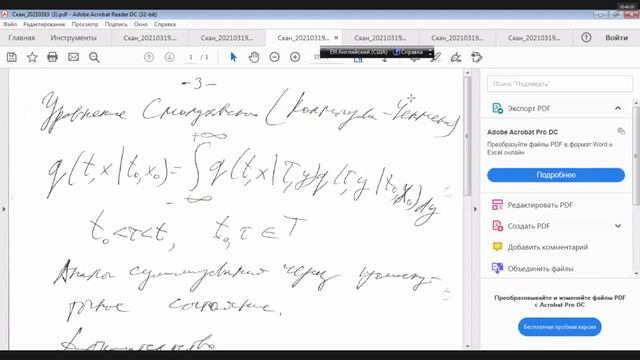Bookmark the document with the star icon
This screenshot has width=640, height=360.
click(x=32, y=57)
